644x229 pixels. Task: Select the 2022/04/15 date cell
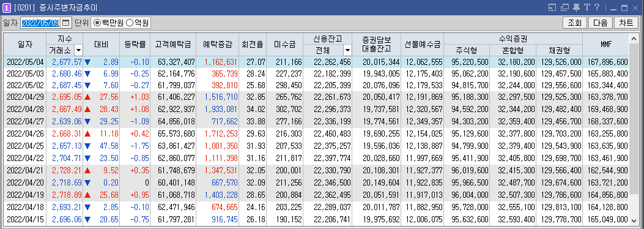coord(25,219)
